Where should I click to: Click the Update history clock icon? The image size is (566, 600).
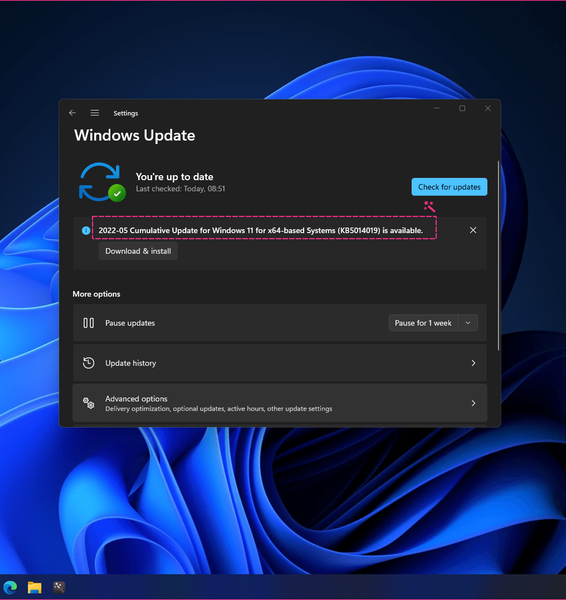point(88,363)
